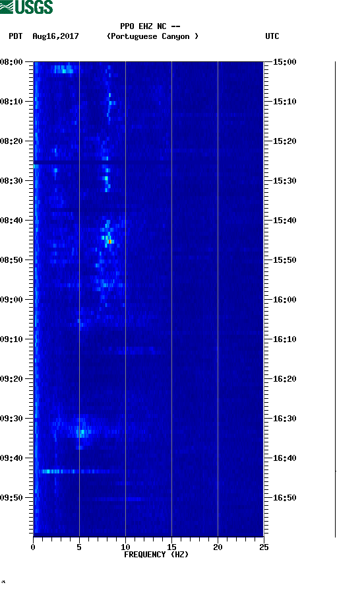Click the '09:10' PDT time label

tap(12, 339)
